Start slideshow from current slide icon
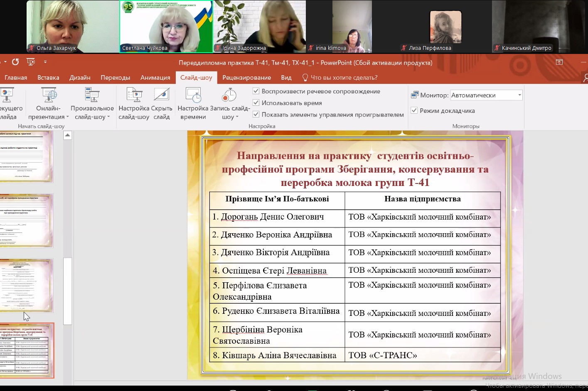588x391 pixels. [x=7, y=95]
